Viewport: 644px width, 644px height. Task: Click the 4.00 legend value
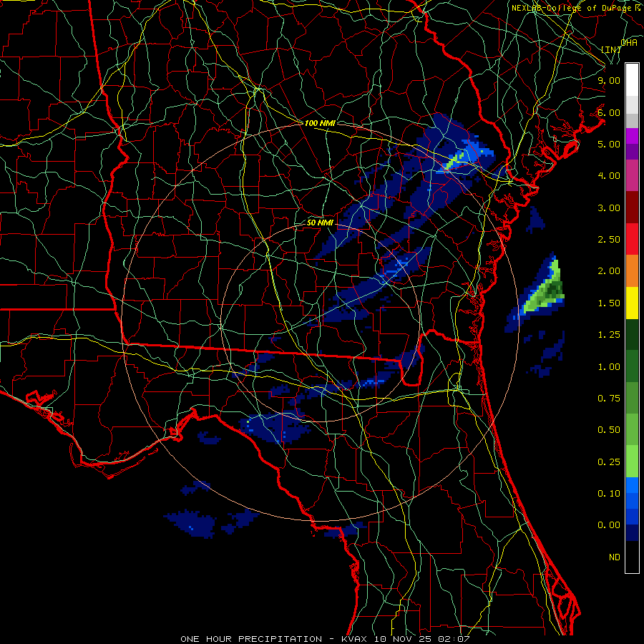[609, 176]
